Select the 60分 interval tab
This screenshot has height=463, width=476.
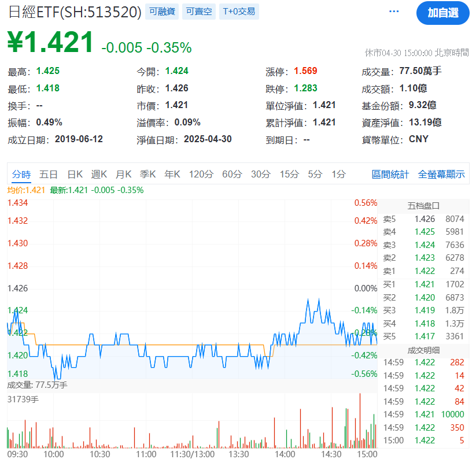(x=232, y=175)
